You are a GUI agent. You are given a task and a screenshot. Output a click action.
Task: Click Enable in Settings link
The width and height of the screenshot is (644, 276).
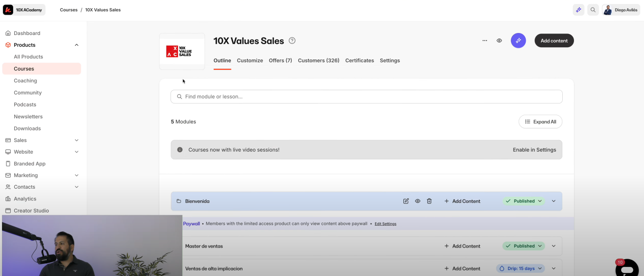coord(534,150)
